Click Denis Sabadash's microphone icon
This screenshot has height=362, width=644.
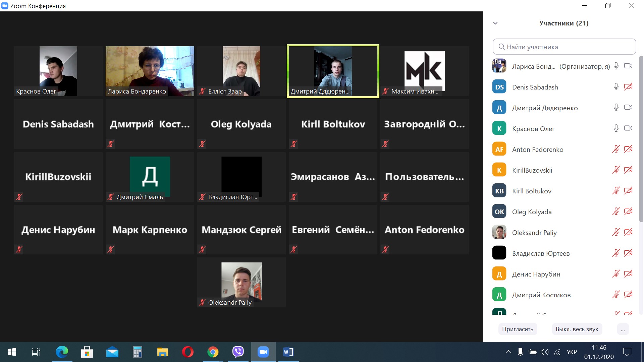click(616, 87)
